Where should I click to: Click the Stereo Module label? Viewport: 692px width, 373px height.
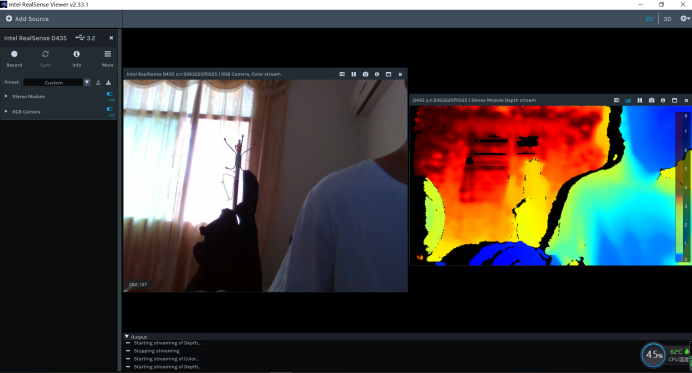click(29, 96)
